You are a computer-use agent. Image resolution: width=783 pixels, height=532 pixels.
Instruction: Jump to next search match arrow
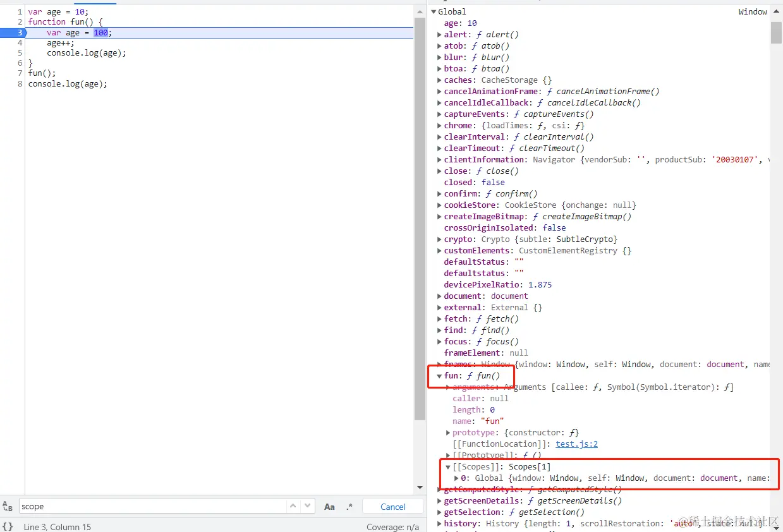click(x=307, y=506)
